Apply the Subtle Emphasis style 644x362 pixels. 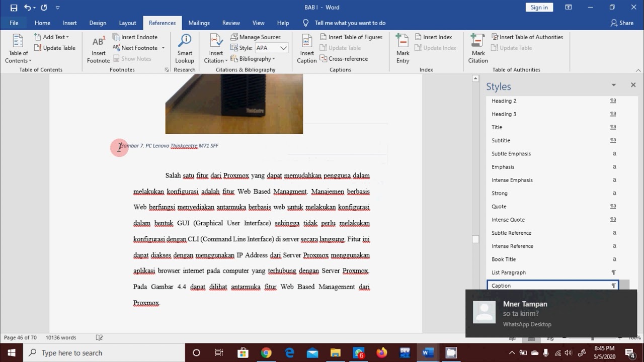553,153
